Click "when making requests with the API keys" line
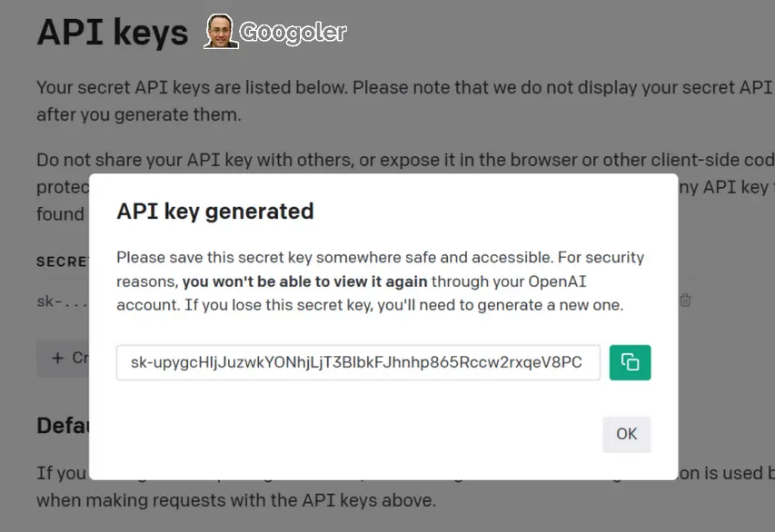Image resolution: width=775 pixels, height=532 pixels. 236,500
